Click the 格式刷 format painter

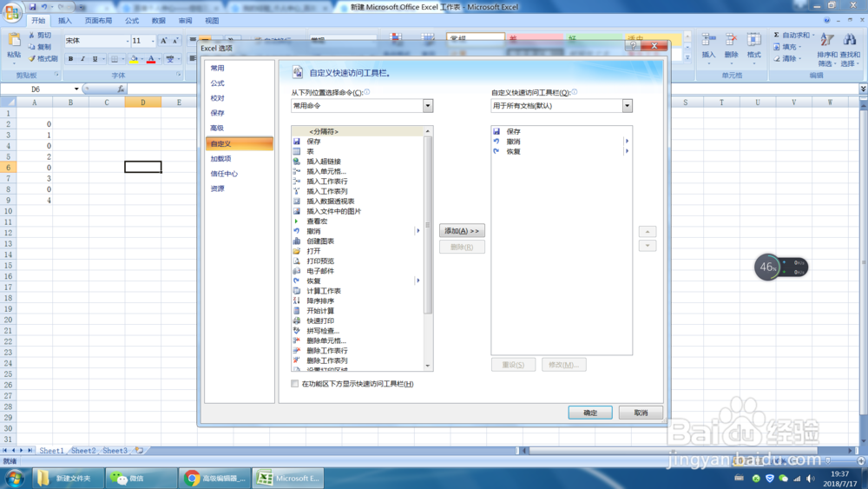43,59
